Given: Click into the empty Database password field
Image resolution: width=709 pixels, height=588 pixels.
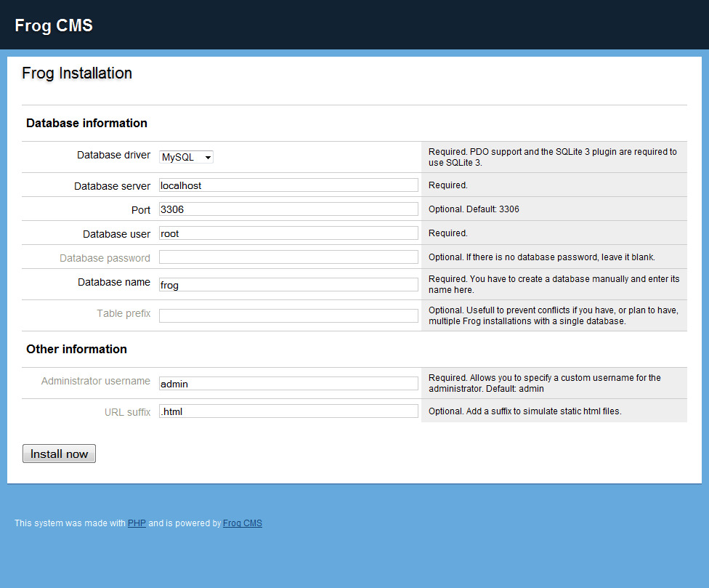Looking at the screenshot, I should point(288,257).
